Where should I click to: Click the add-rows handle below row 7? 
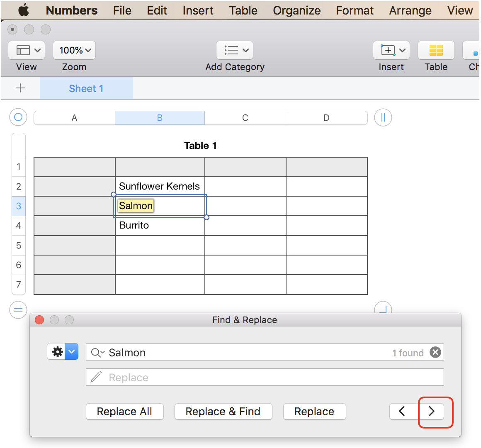[x=18, y=310]
